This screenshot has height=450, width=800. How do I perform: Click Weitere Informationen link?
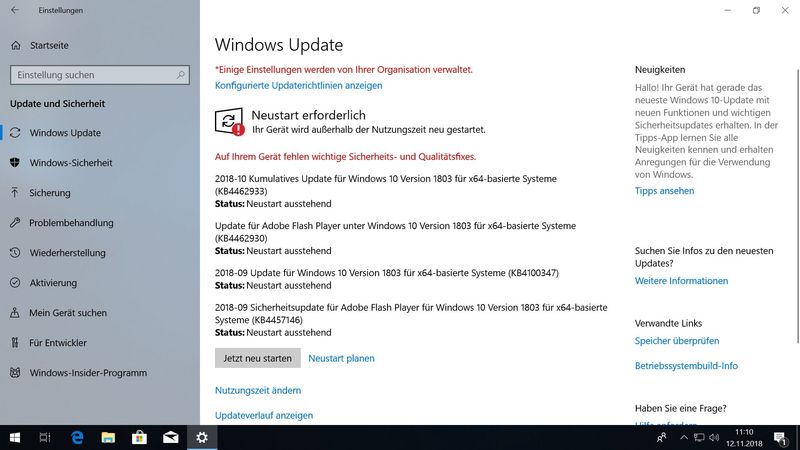(681, 281)
